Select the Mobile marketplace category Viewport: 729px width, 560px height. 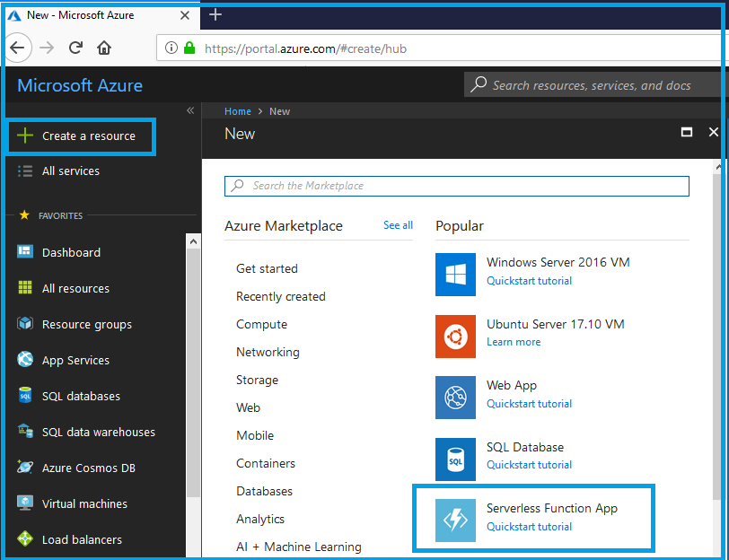pos(255,435)
